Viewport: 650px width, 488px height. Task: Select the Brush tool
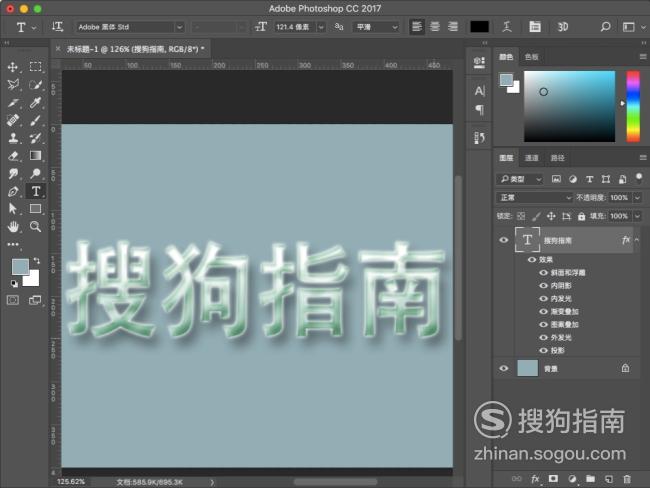(x=36, y=120)
